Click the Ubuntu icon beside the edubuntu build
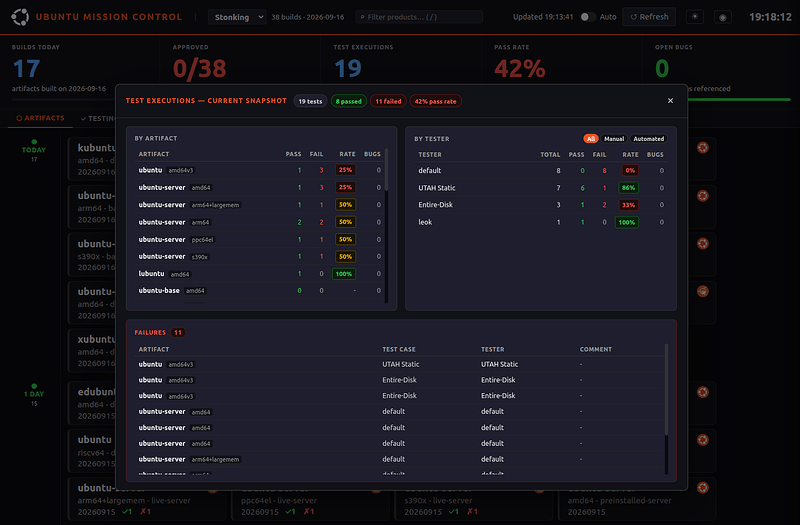The width and height of the screenshot is (800, 525). 703,392
